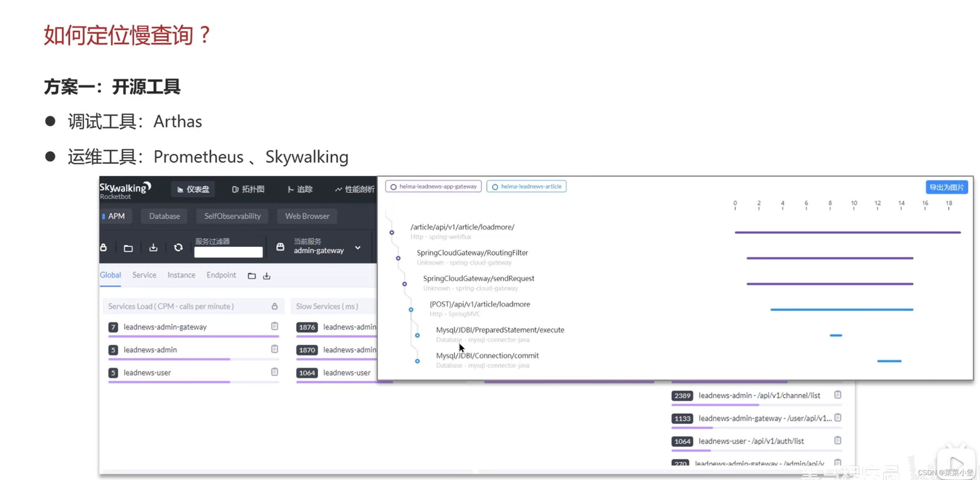The image size is (980, 480).
Task: Switch to the Global tab
Action: (x=110, y=275)
